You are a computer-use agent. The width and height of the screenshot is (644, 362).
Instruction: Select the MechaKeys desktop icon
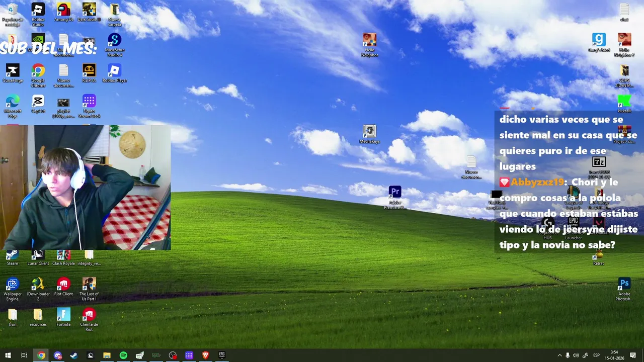click(x=369, y=134)
